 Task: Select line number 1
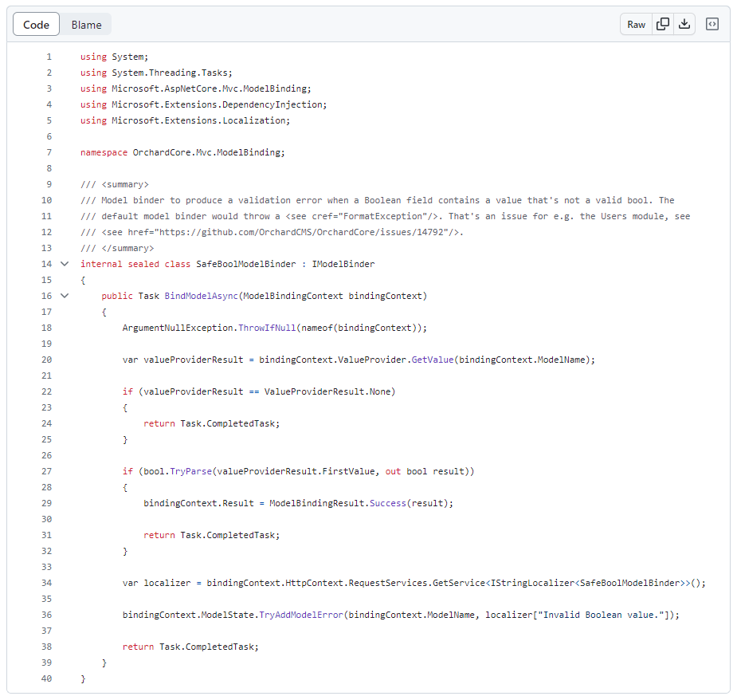click(49, 57)
